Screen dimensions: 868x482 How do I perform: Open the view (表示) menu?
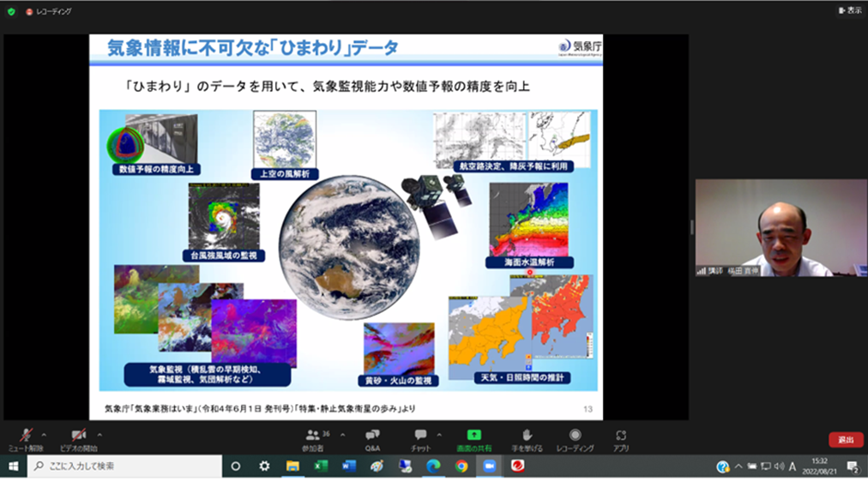pyautogui.click(x=849, y=10)
